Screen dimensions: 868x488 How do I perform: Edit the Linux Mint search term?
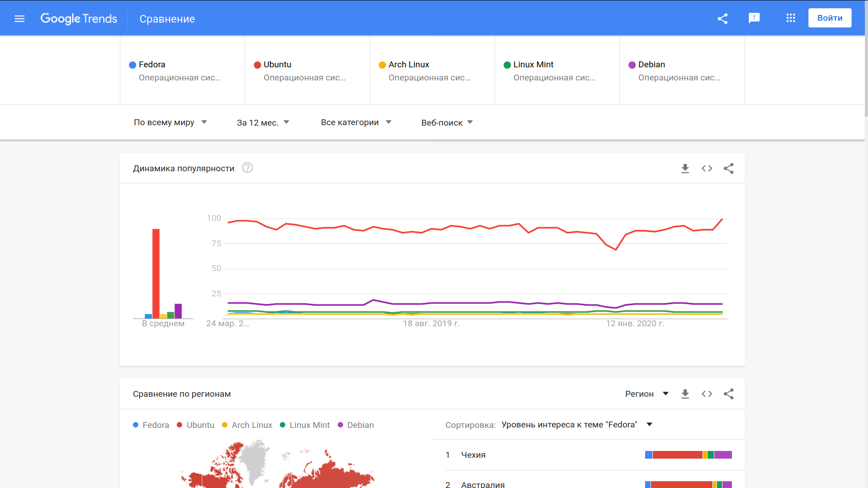[557, 70]
